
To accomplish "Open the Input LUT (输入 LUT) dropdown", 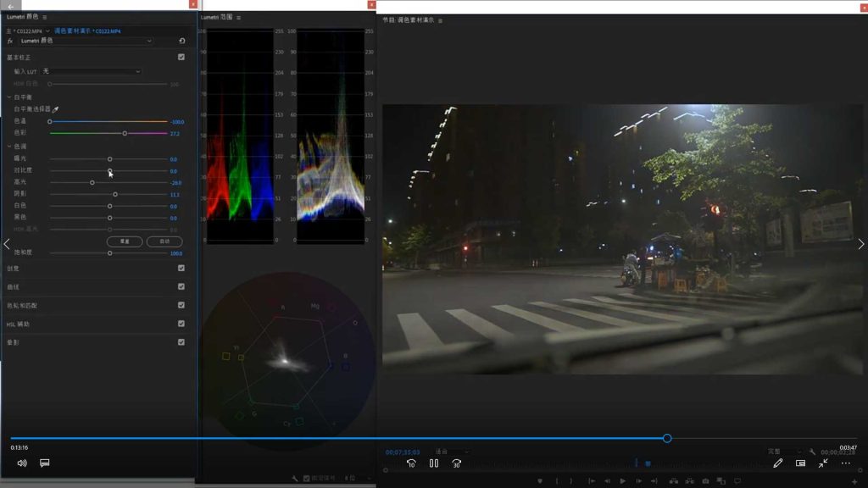I will tap(91, 71).
